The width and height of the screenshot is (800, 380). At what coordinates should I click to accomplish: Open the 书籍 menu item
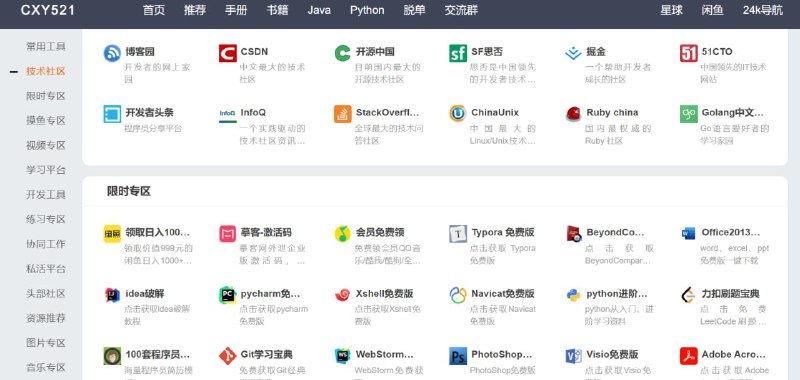pyautogui.click(x=278, y=10)
